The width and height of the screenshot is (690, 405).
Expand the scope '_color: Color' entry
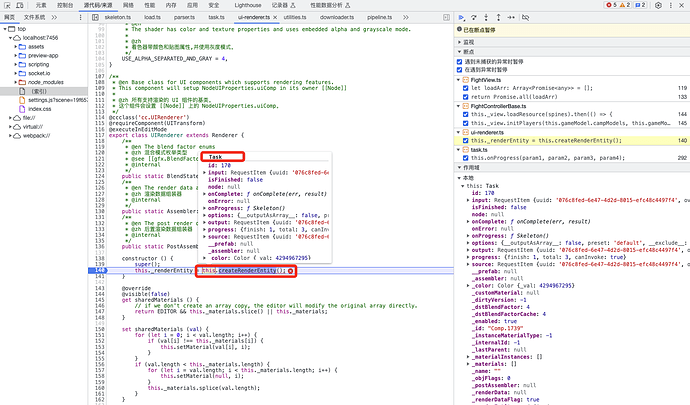tap(468, 286)
